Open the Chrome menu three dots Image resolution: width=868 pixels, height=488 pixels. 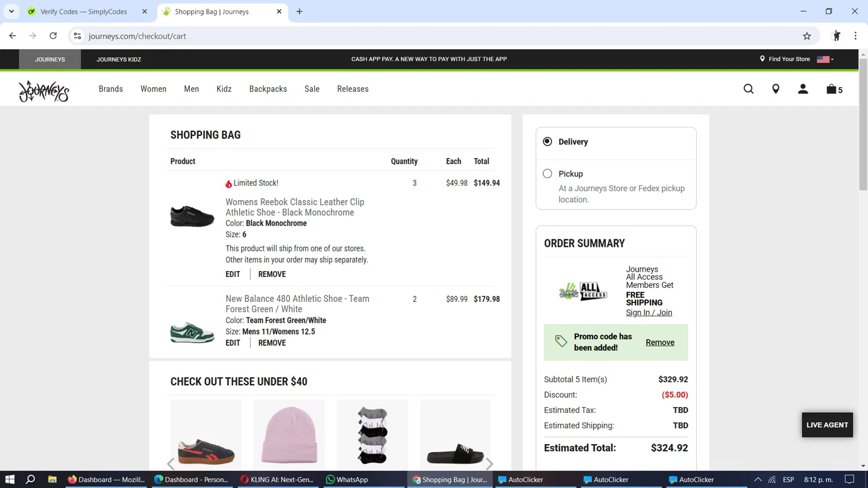pyautogui.click(x=855, y=36)
